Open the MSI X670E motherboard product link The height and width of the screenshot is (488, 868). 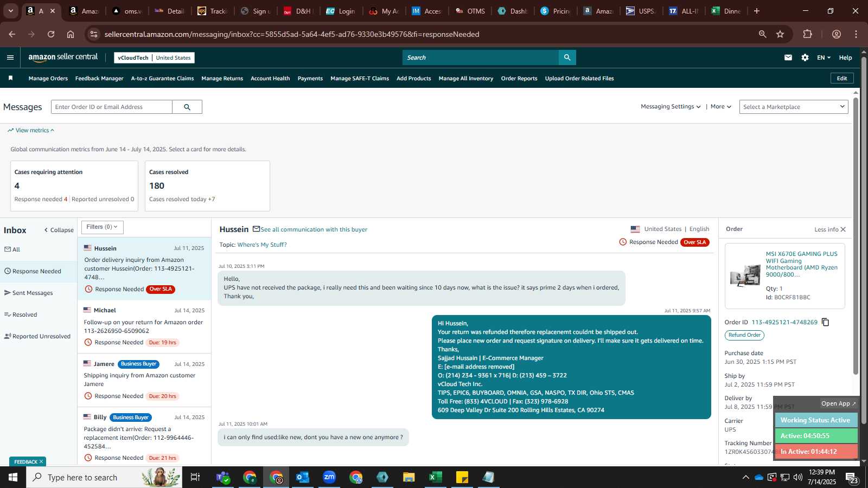tap(802, 264)
